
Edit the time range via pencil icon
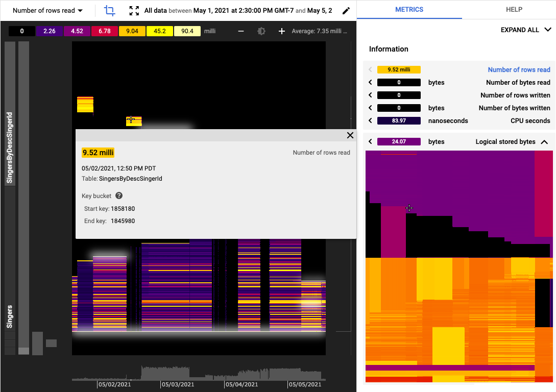tap(346, 10)
